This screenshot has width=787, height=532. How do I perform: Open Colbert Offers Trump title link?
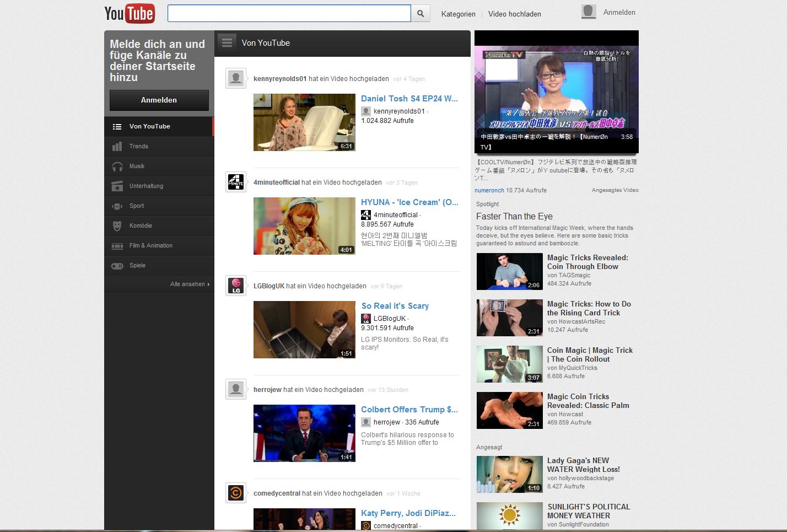pyautogui.click(x=409, y=410)
